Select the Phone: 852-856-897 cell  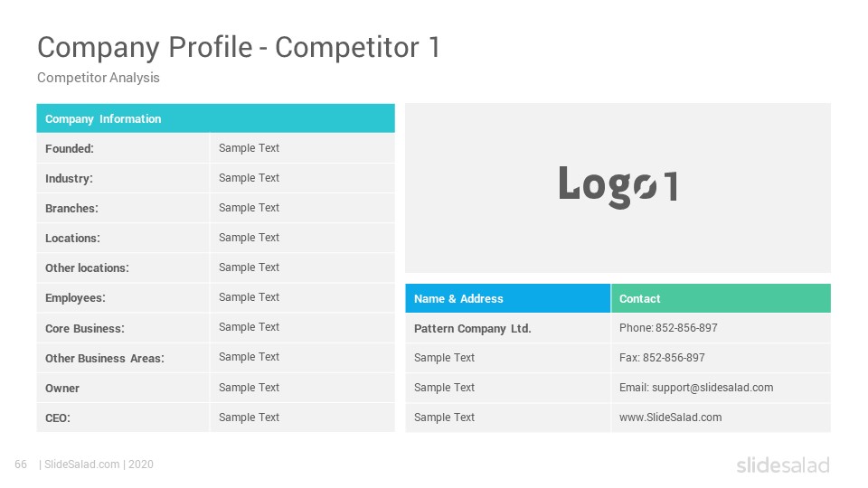pos(721,328)
